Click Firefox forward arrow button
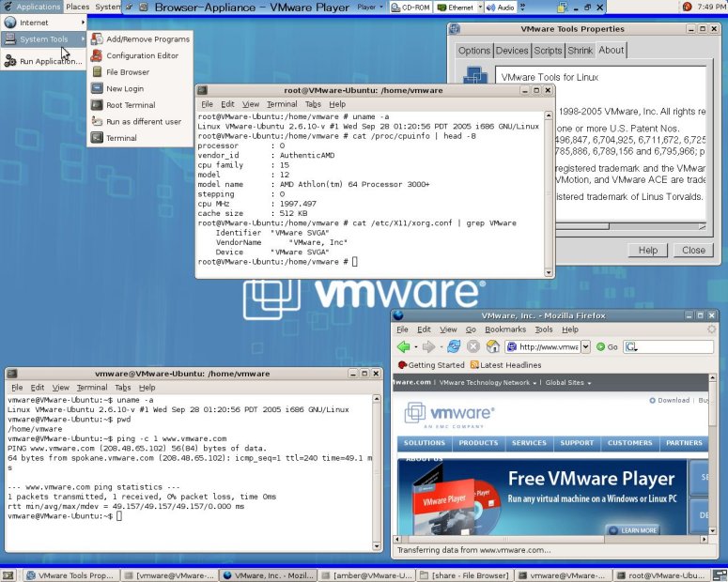Screen dimensions: 728x582 point(428,346)
